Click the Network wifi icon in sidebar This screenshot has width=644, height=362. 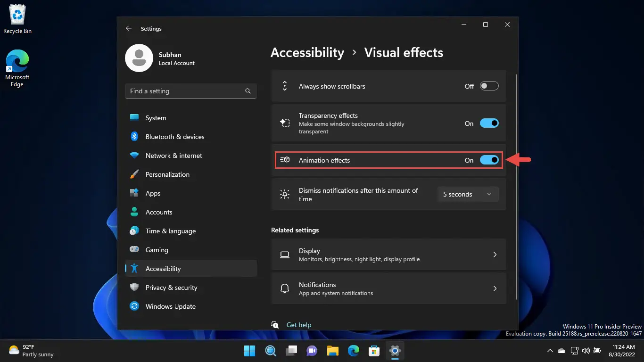tap(134, 156)
